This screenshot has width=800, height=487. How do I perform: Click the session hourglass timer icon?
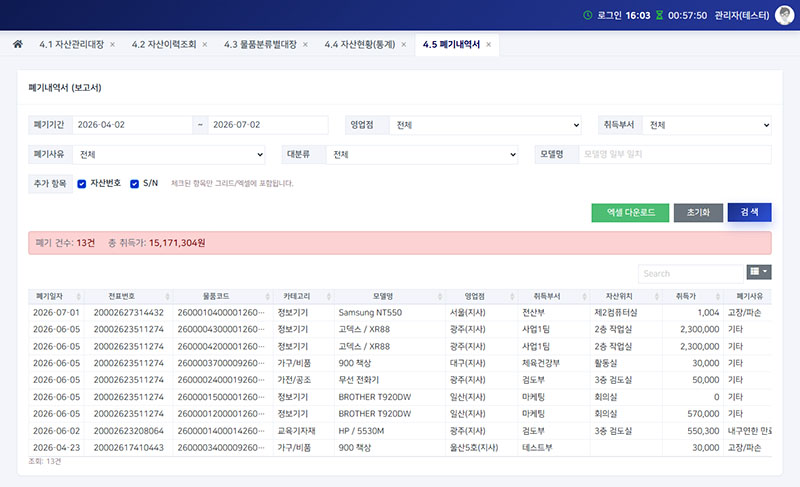659,15
